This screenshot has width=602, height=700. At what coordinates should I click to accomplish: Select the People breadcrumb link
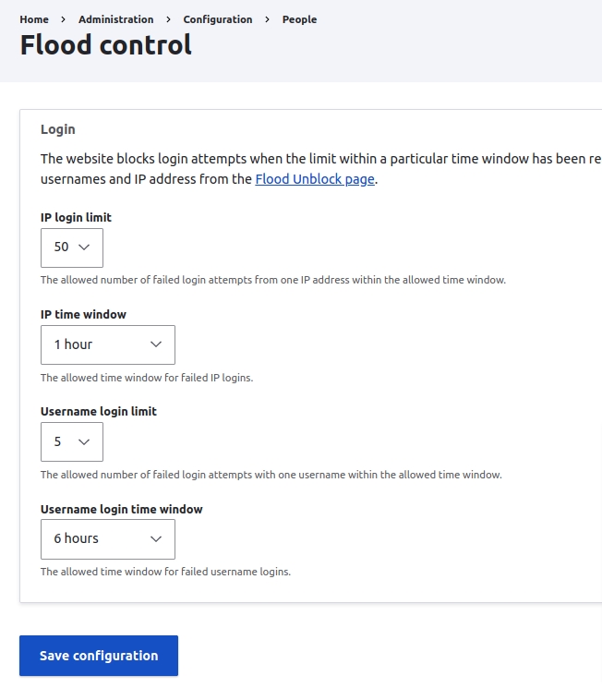(299, 19)
